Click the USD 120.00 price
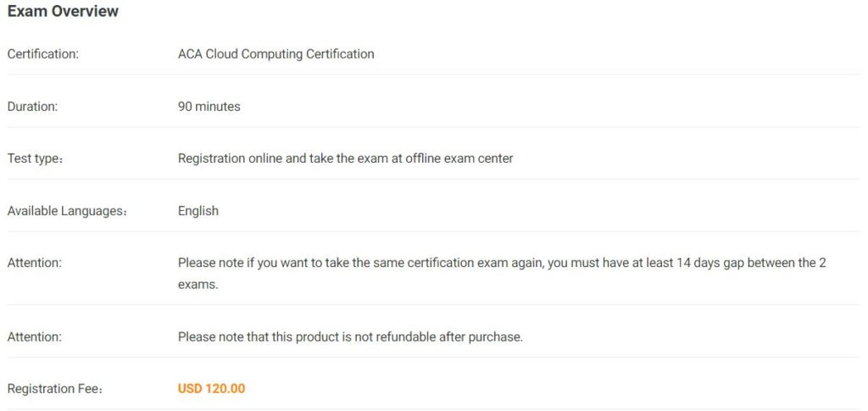Viewport: 868px width, 411px height. click(x=211, y=389)
